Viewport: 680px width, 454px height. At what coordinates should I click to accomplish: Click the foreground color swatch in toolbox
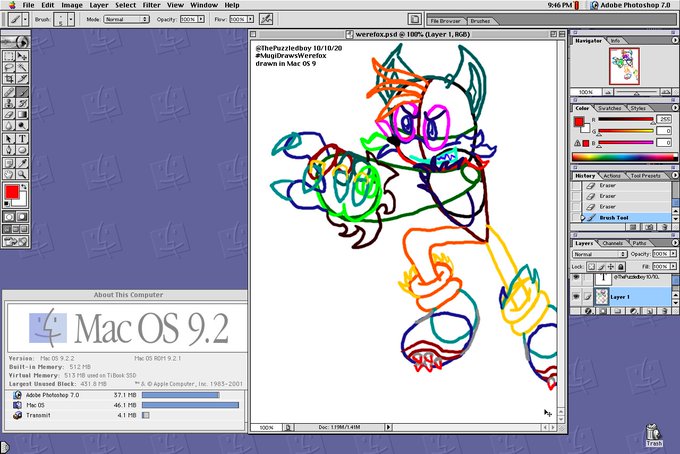tap(12, 192)
